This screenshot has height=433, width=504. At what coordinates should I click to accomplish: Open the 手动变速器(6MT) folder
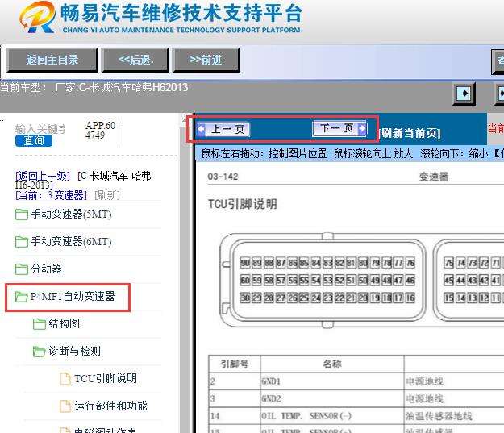point(71,241)
